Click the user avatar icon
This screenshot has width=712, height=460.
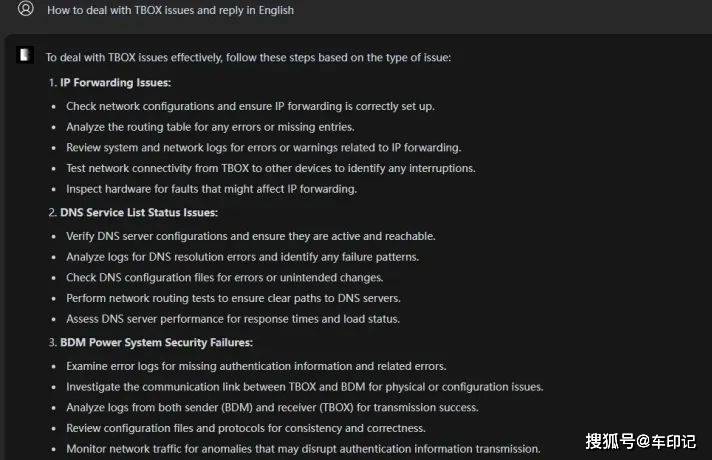tap(25, 9)
